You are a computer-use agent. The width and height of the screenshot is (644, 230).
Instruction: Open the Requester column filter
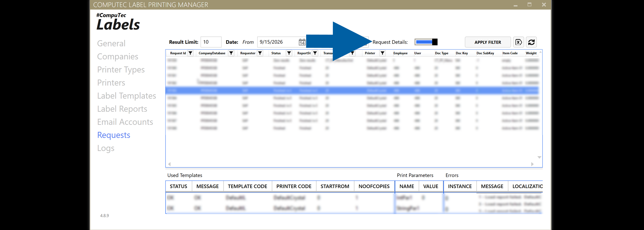[260, 53]
